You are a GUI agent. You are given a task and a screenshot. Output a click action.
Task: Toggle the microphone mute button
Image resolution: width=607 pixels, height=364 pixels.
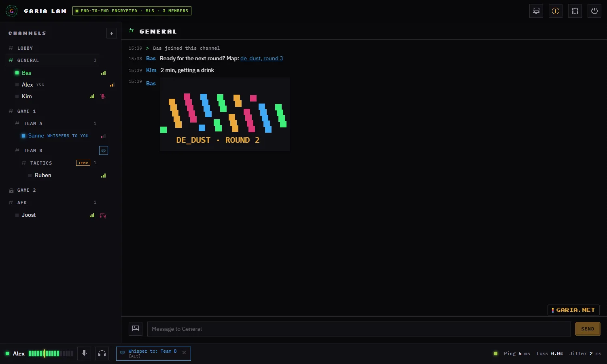click(x=84, y=353)
